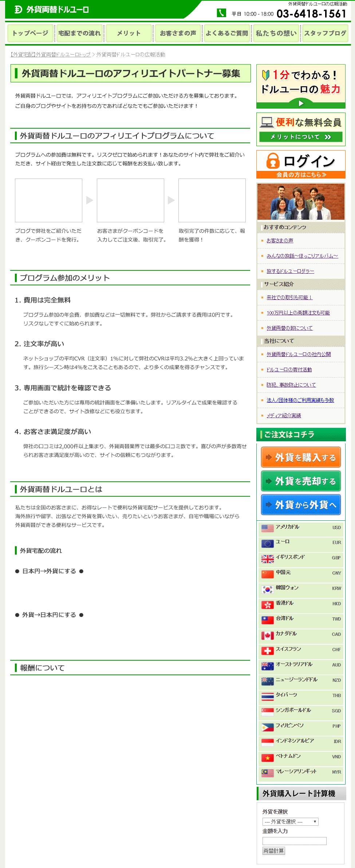The height and width of the screenshot is (868, 355).
Task: Click the 金額を入力 amount input field
Action: click(x=294, y=841)
